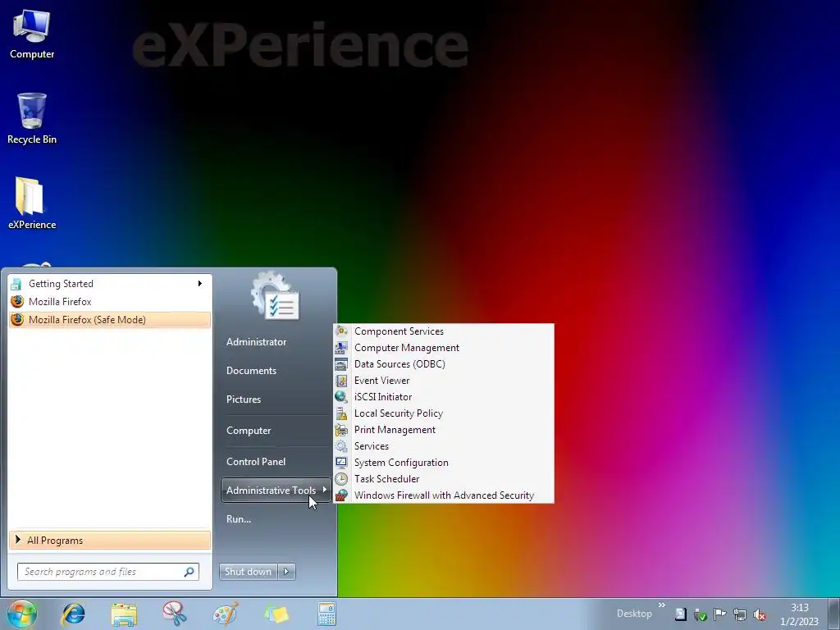Open Component Services icon in submenu
This screenshot has height=630, width=840.
341,331
